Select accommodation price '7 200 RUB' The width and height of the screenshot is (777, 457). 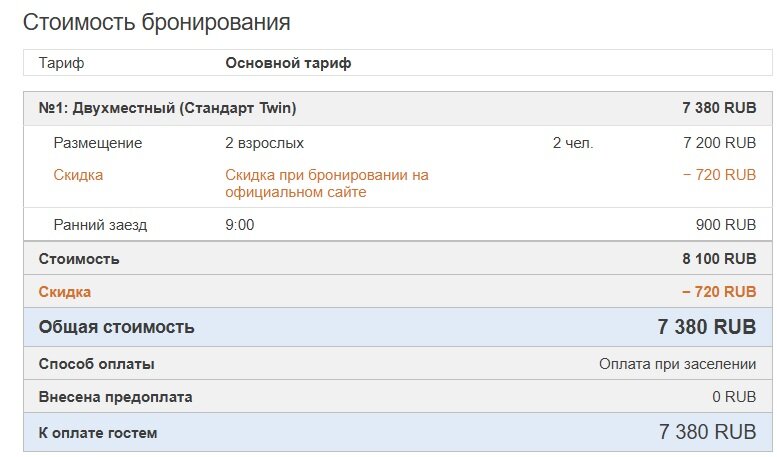coord(719,143)
